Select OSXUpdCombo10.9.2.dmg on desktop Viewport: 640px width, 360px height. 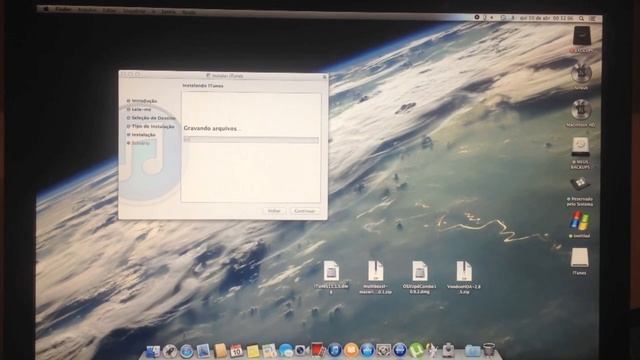[419, 271]
